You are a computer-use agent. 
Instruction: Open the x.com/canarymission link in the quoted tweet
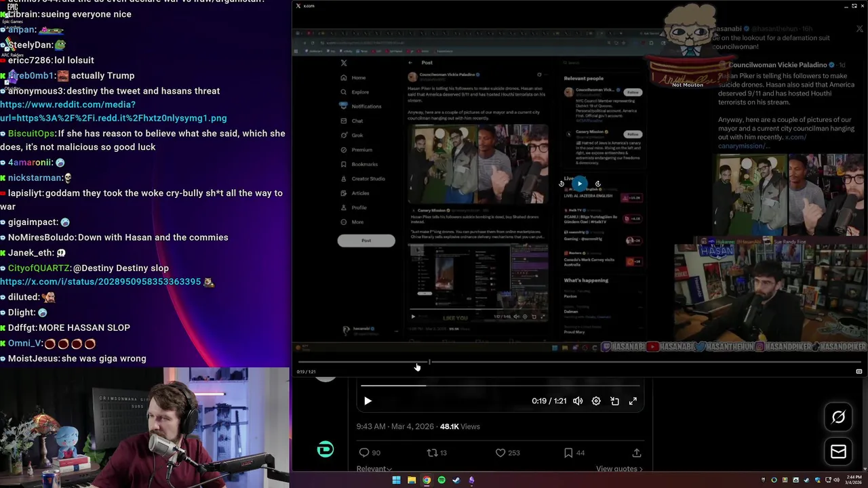click(762, 142)
